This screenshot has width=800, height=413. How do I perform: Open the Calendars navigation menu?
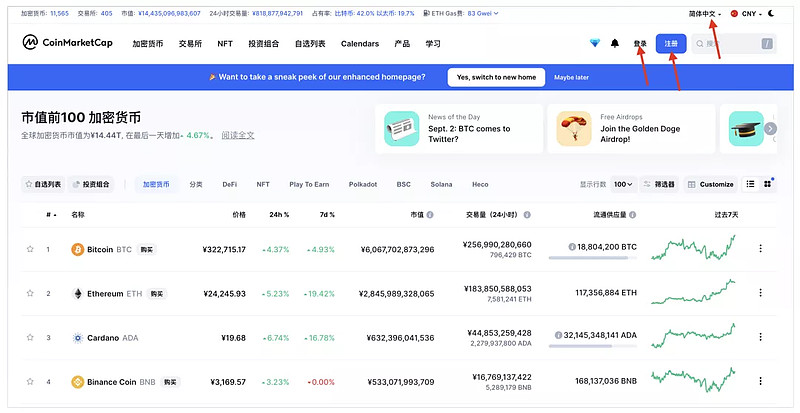[x=360, y=44]
